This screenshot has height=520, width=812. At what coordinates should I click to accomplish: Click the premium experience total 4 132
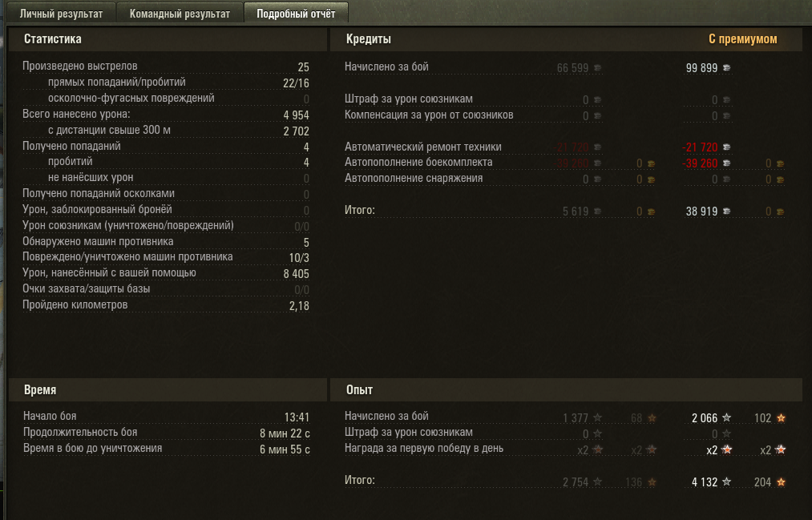[705, 482]
